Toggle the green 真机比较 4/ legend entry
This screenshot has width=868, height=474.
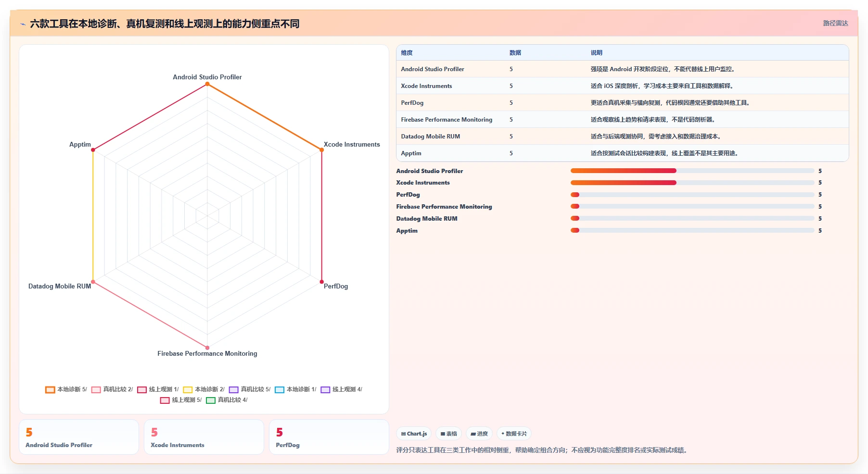tap(227, 400)
